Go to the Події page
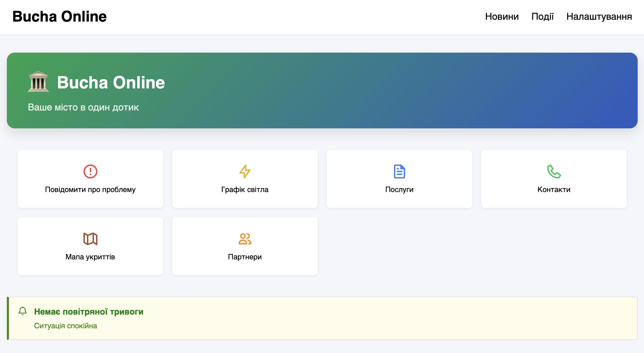644x353 pixels. pos(542,17)
